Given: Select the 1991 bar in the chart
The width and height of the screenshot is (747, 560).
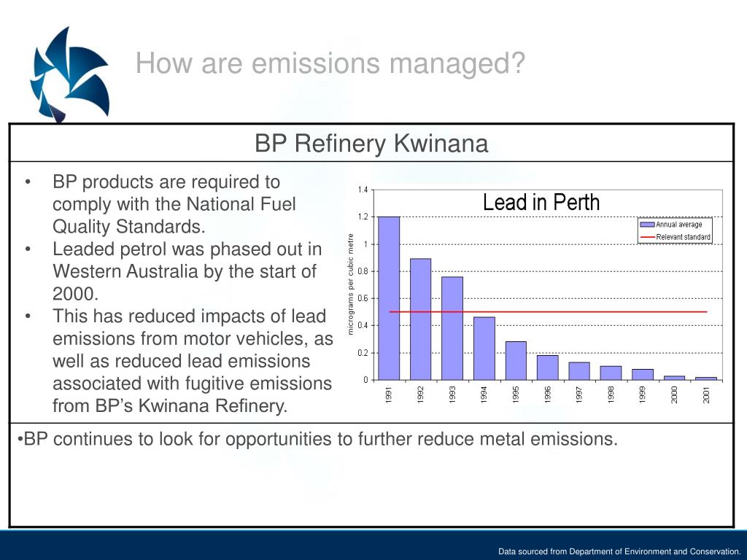Looking at the screenshot, I should (x=389, y=298).
